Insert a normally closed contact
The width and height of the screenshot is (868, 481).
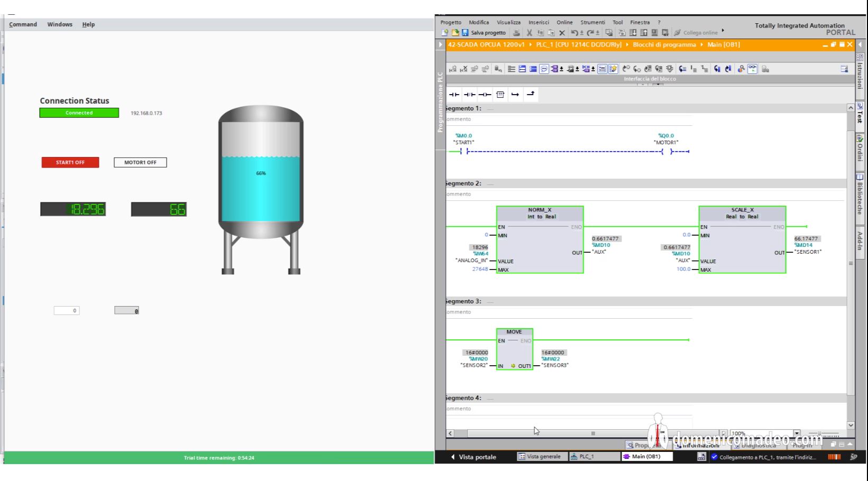click(469, 94)
